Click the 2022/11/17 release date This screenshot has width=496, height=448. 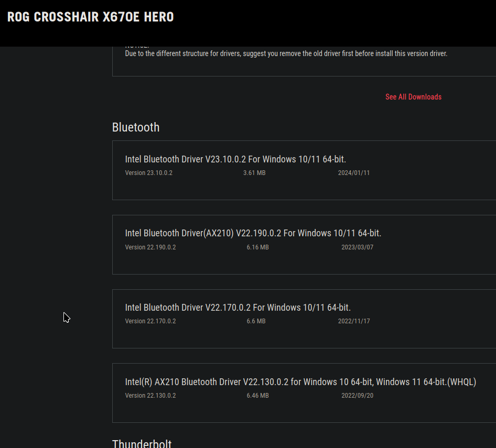354,321
